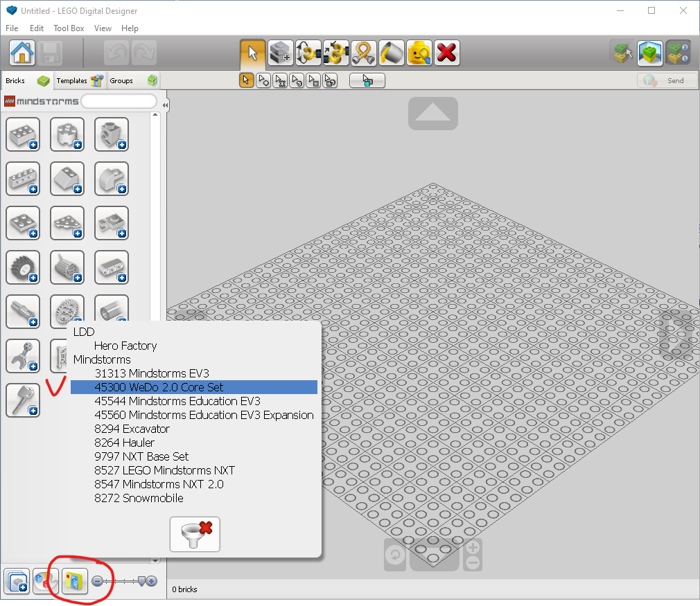Click the Redo arrow button

click(144, 53)
